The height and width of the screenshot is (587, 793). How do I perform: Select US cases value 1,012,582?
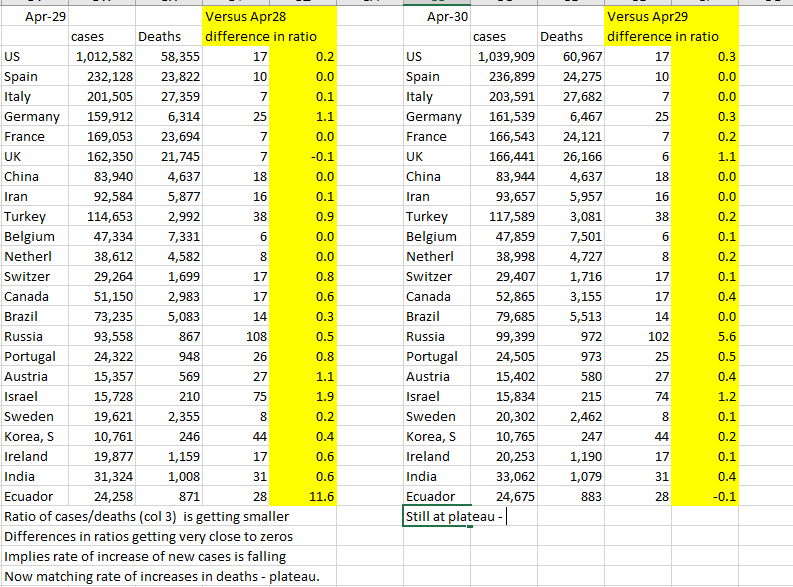coord(102,57)
